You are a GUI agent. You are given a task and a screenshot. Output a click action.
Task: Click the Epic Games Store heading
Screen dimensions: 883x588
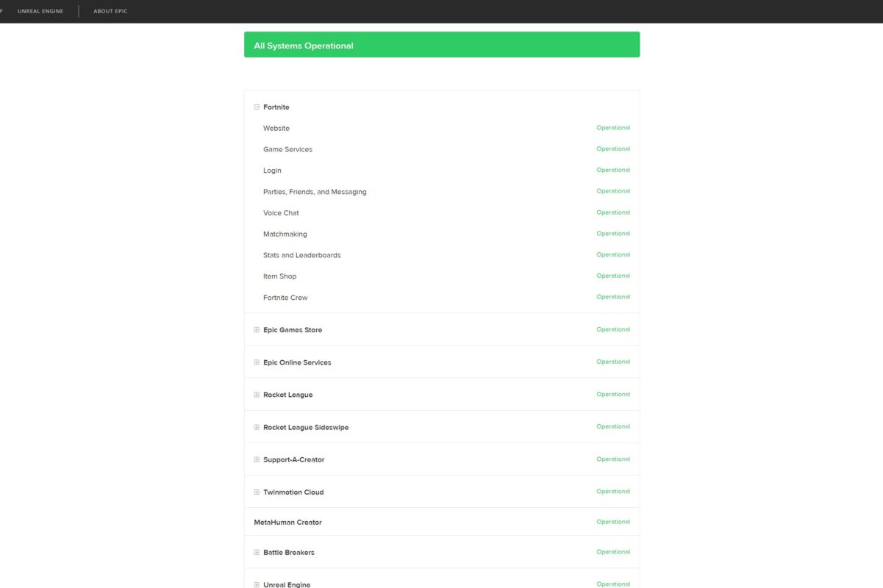[x=293, y=330]
